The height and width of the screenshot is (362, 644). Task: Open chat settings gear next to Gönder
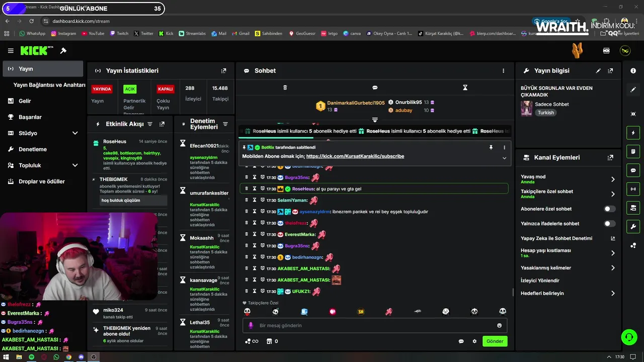tap(474, 341)
